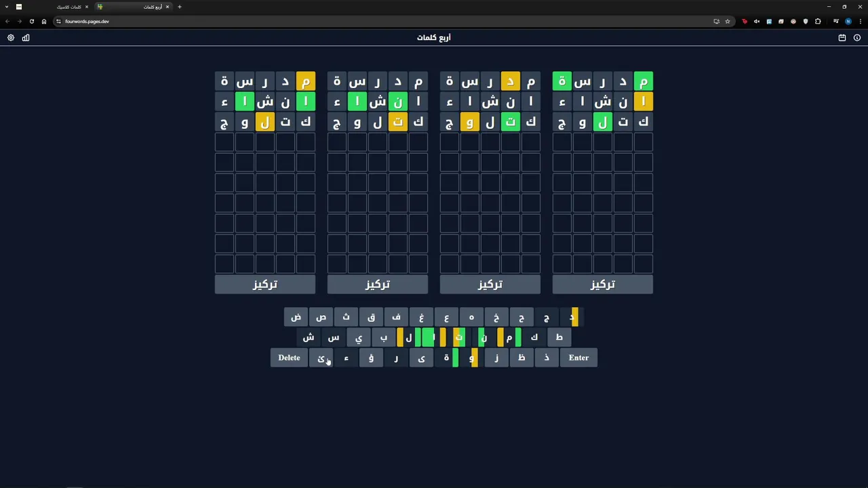Tap the ئ key next to Delete
Viewport: 868px width, 488px height.
321,358
